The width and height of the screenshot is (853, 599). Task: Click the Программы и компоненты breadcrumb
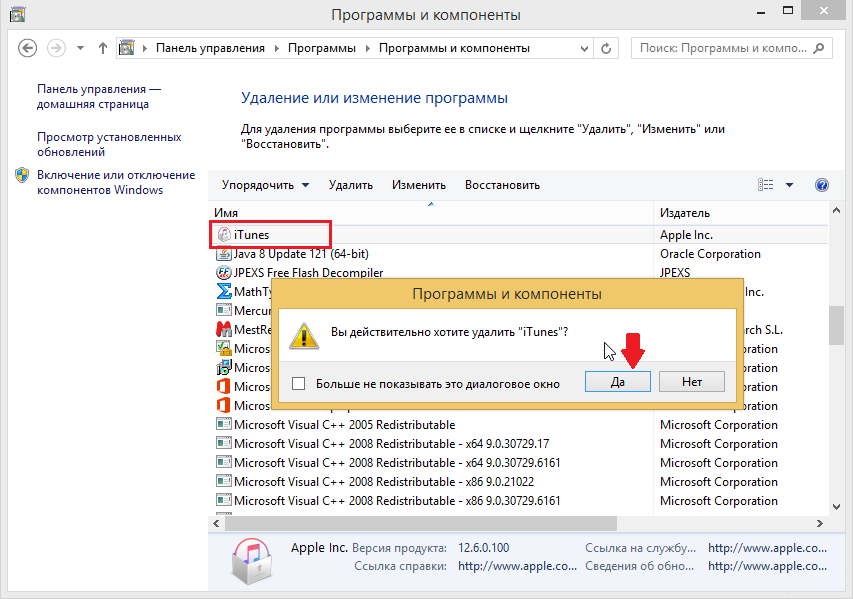454,48
